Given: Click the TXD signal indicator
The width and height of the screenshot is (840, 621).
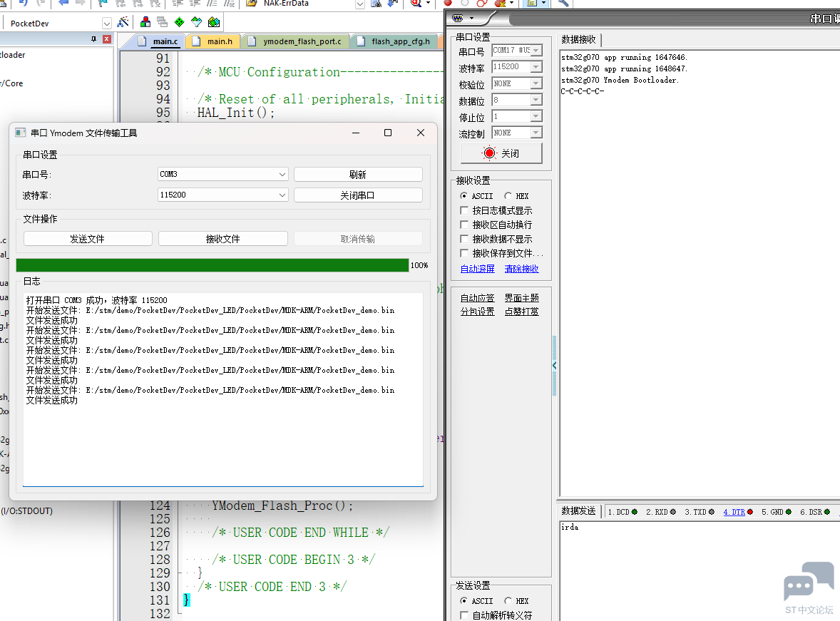Looking at the screenshot, I should click(712, 512).
